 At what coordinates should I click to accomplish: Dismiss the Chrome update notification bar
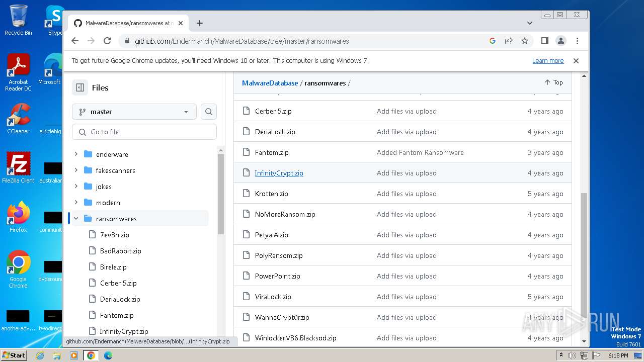(x=576, y=60)
